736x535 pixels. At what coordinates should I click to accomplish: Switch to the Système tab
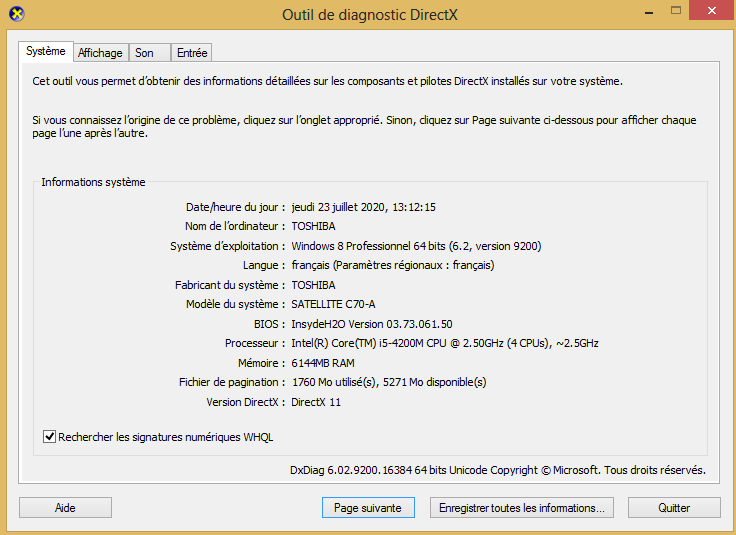(x=46, y=51)
